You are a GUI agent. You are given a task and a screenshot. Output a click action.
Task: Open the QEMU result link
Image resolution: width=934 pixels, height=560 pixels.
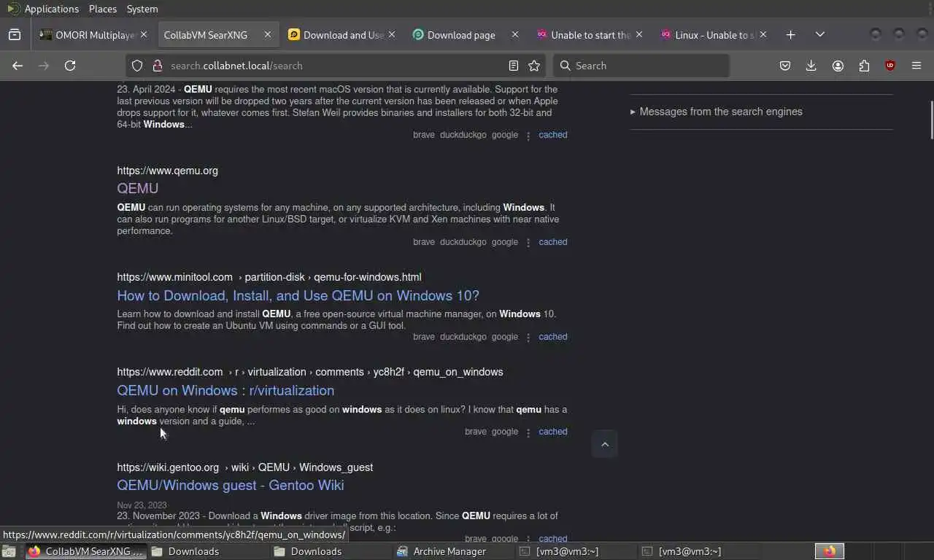138,188
